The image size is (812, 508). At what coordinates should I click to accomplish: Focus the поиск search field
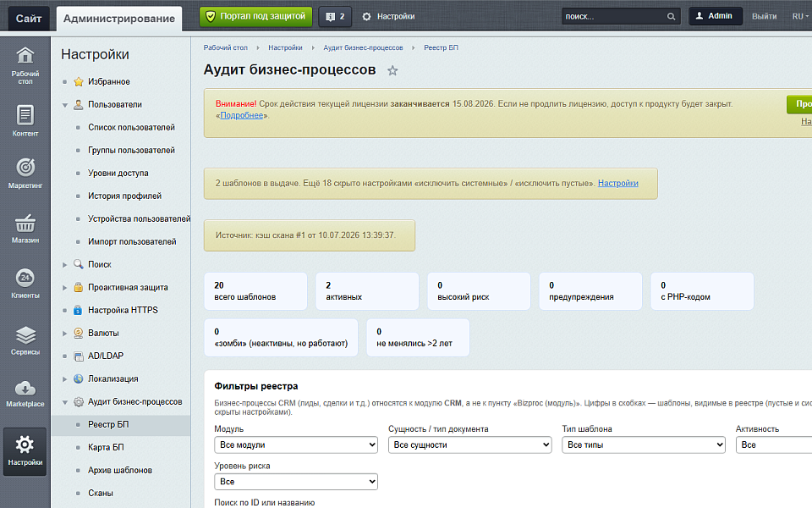coord(614,17)
